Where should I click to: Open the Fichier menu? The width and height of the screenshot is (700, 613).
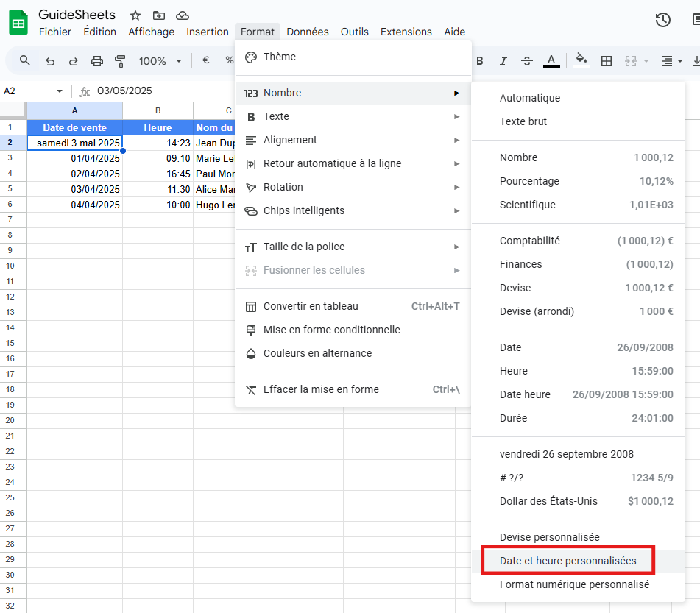pyautogui.click(x=55, y=32)
